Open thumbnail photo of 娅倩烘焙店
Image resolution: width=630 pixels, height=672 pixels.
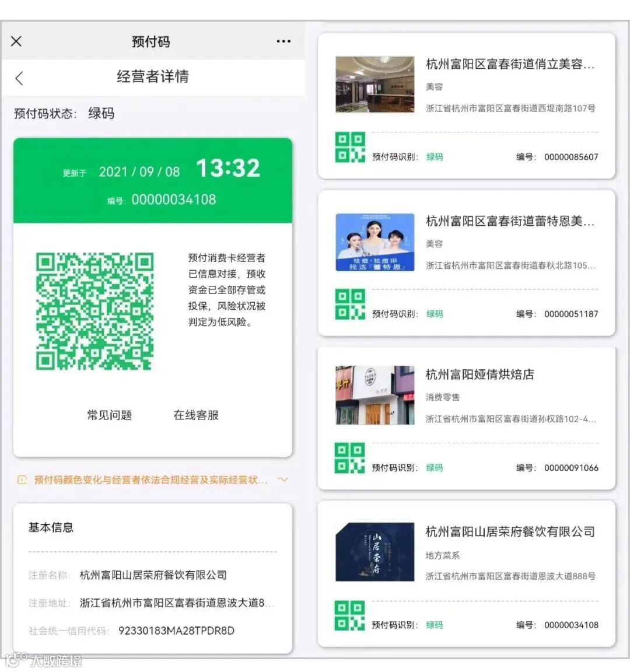(375, 395)
